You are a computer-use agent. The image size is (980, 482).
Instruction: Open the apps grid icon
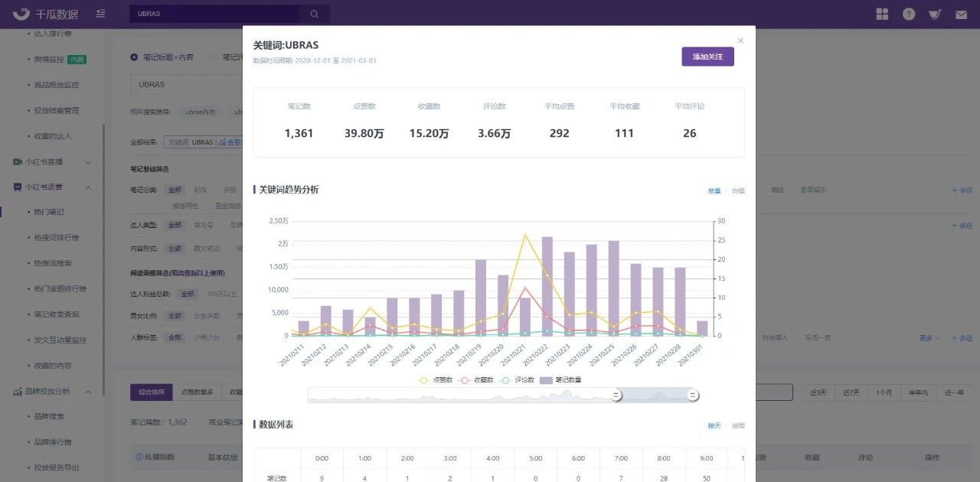pos(883,14)
